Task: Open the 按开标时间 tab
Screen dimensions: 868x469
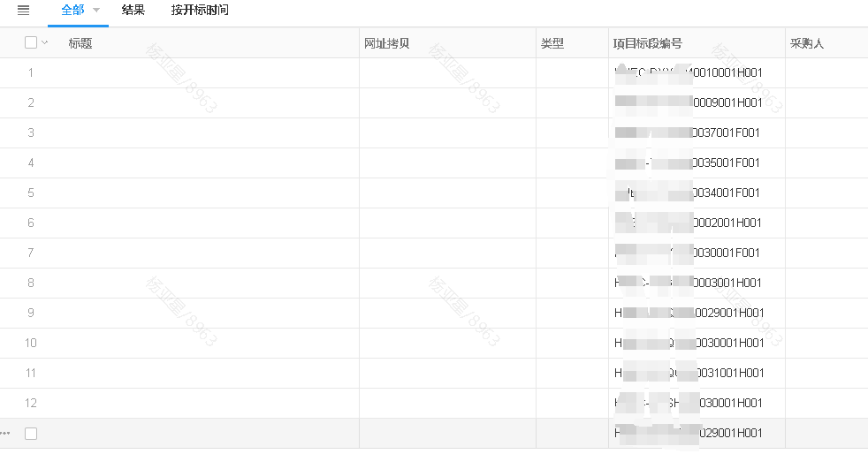Action: [200, 11]
